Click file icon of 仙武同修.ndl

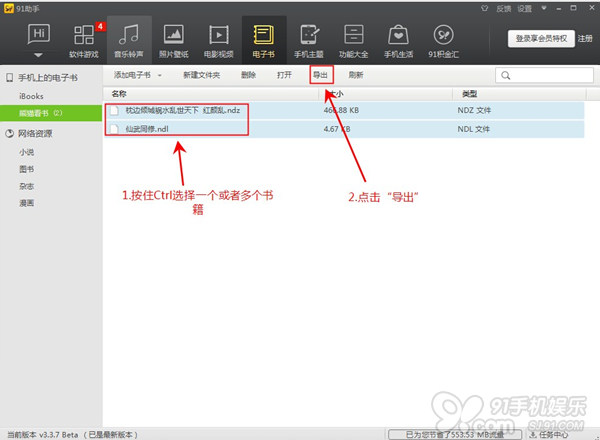pos(114,129)
